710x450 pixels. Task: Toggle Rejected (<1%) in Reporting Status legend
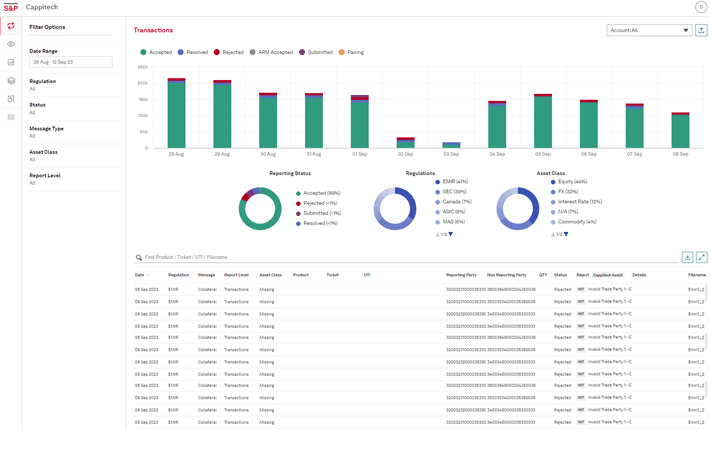click(x=317, y=203)
